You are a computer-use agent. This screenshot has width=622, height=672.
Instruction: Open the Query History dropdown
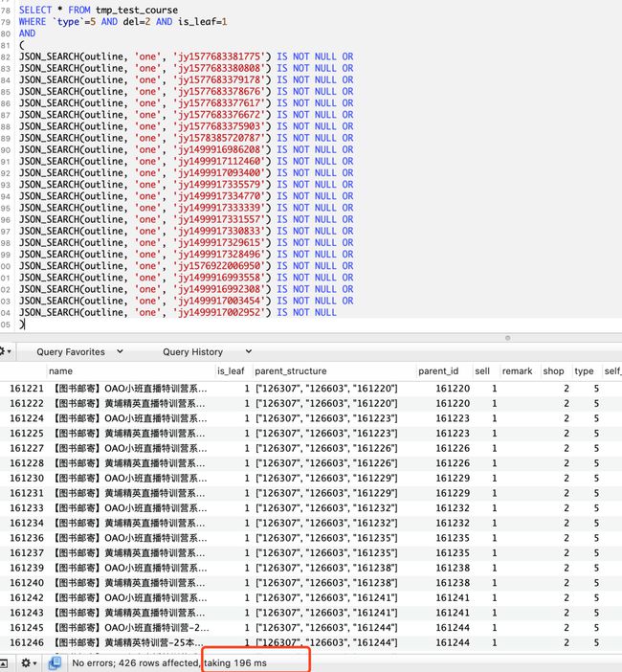pos(207,352)
